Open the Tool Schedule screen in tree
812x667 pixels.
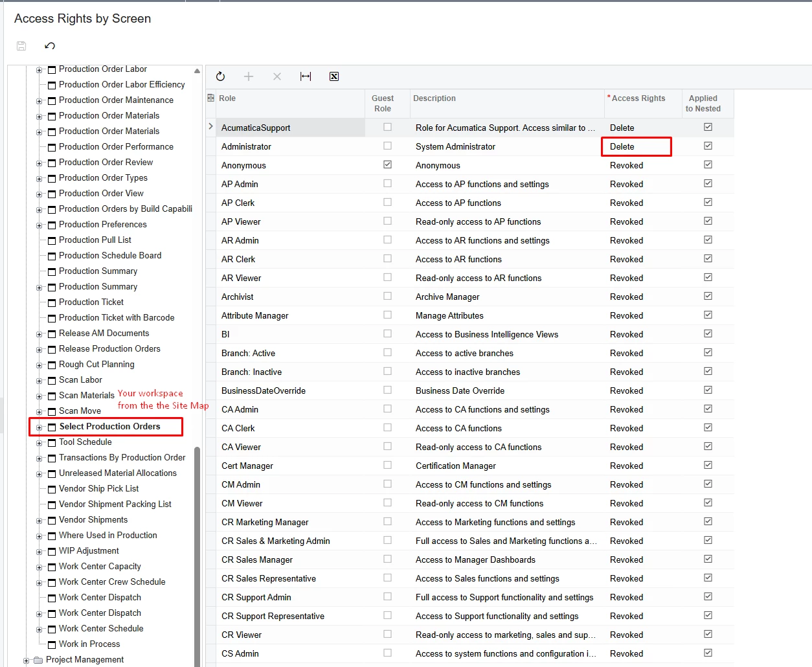(x=85, y=442)
